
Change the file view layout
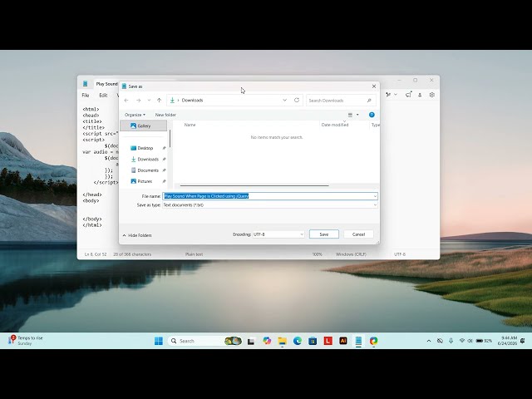350,115
